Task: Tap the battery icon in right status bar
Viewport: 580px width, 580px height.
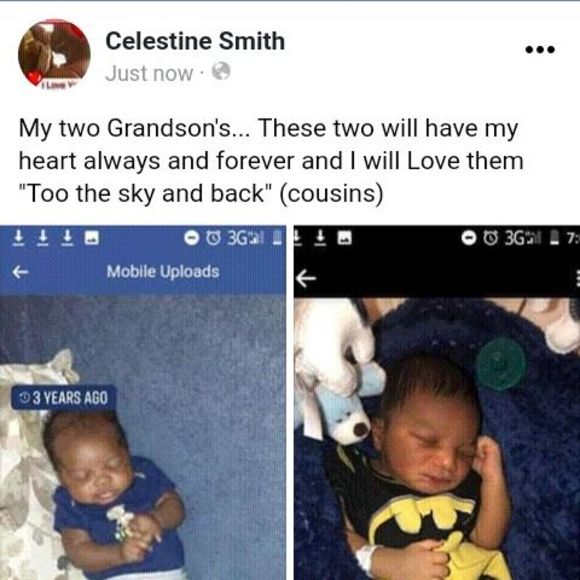Action: click(x=554, y=239)
